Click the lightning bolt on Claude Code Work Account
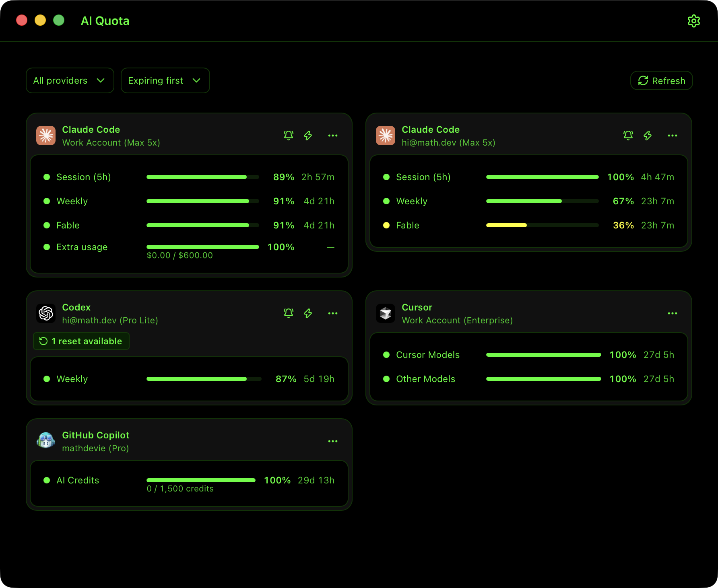Screen dimensions: 718x588 point(308,136)
